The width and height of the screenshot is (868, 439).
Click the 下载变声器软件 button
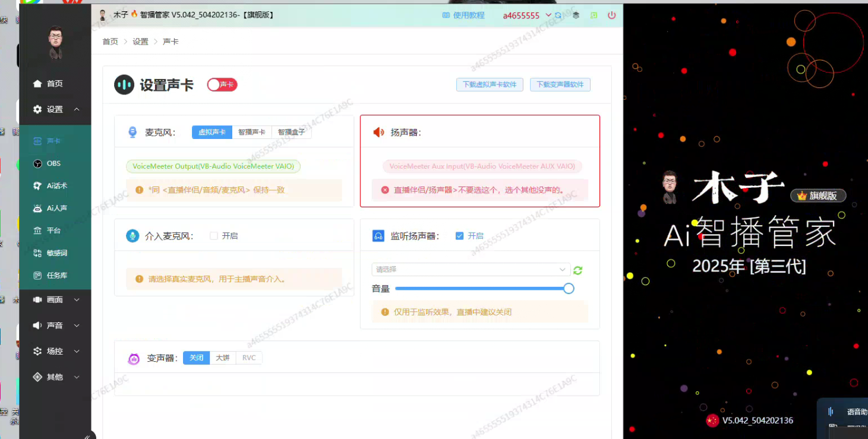[x=560, y=84]
